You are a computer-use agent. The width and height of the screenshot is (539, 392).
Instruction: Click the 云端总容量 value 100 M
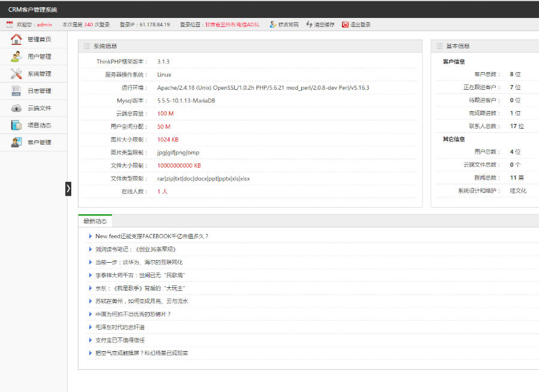pyautogui.click(x=165, y=114)
